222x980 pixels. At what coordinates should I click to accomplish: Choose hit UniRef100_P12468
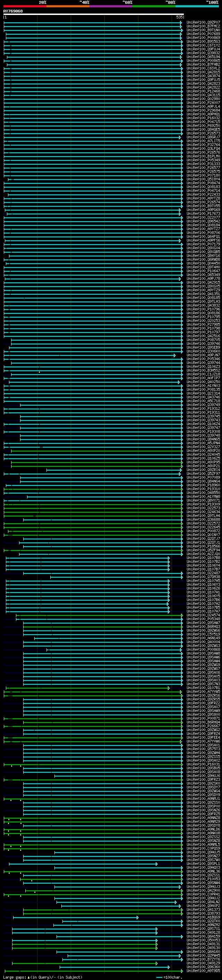pyautogui.click(x=203, y=91)
